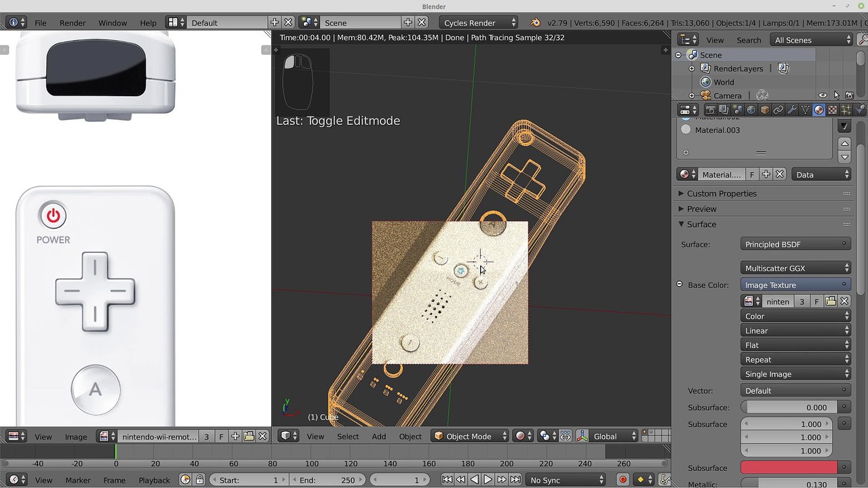Open image file for nintendo texture in properties
Viewport: 868px width, 488px height.
click(831, 301)
